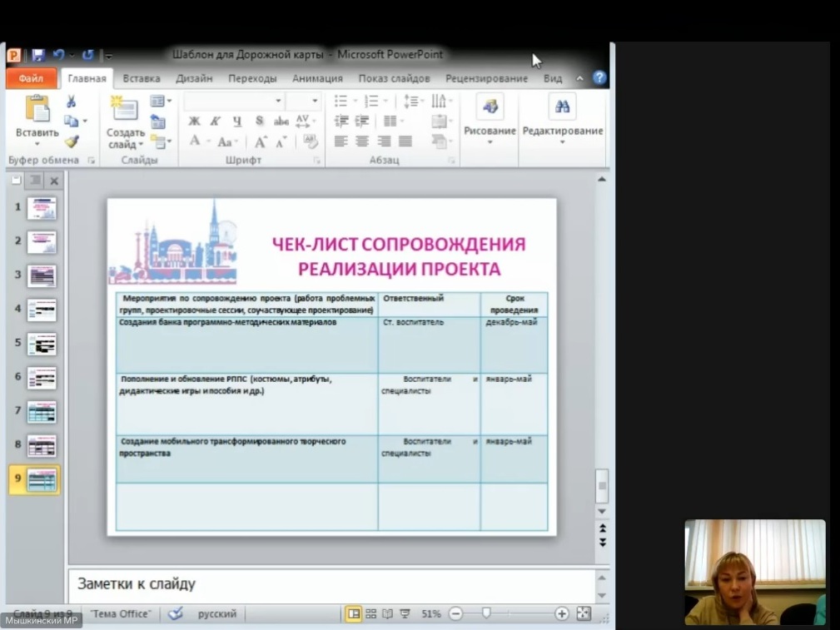The height and width of the screenshot is (630, 840).
Task: Toggle underline formatting Ч
Action: (236, 121)
